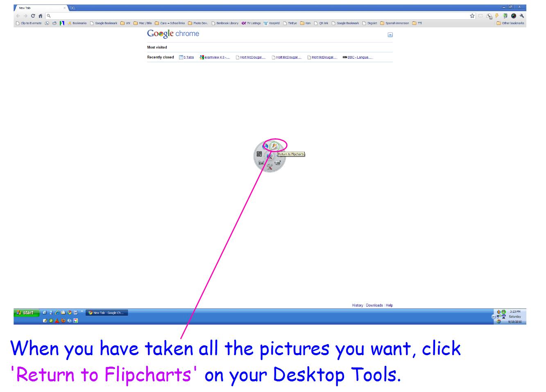Select the camera snapshot tool on Desktop Tools
This screenshot has width=546, height=392.
(x=261, y=162)
